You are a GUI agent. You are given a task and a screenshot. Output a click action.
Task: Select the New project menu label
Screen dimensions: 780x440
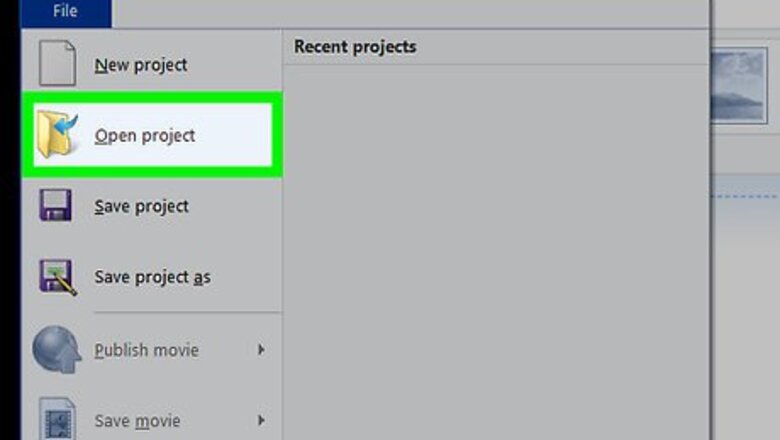pyautogui.click(x=141, y=65)
